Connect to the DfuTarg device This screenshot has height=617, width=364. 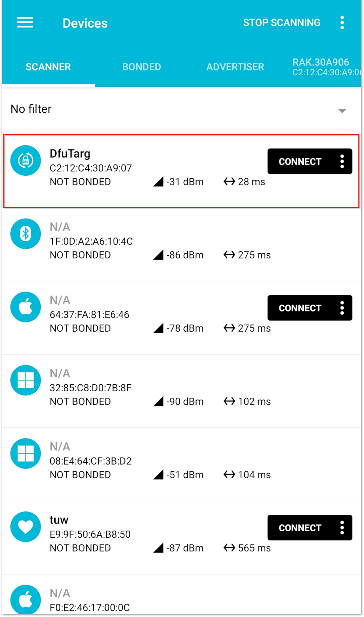(x=300, y=162)
